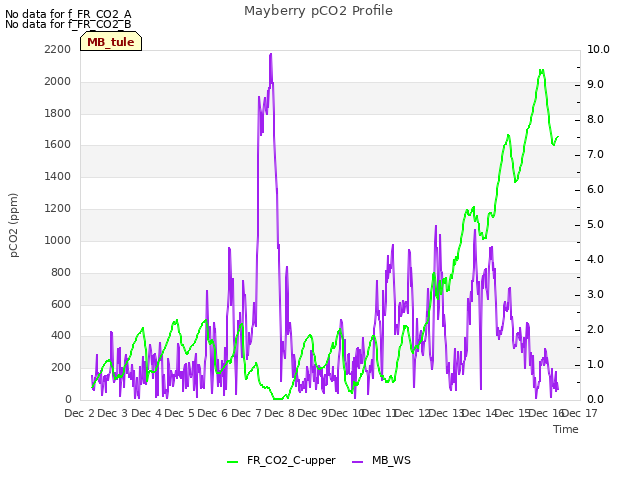Click the 0.0 right axis tick label

[595, 400]
